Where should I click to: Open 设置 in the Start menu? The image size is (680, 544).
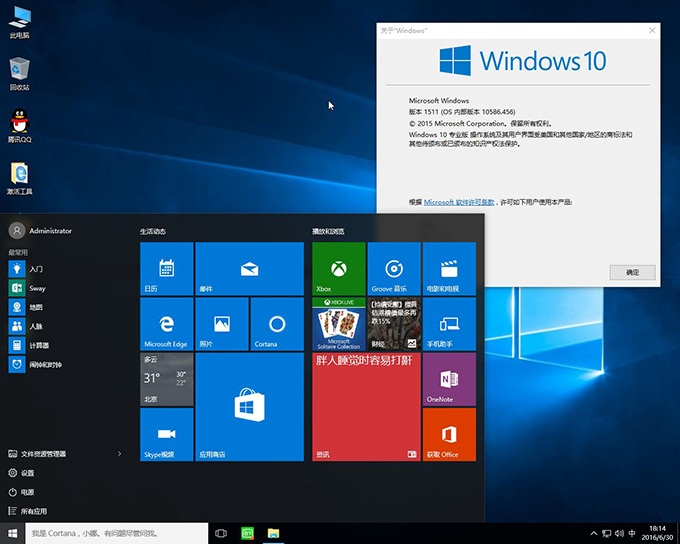(27, 473)
